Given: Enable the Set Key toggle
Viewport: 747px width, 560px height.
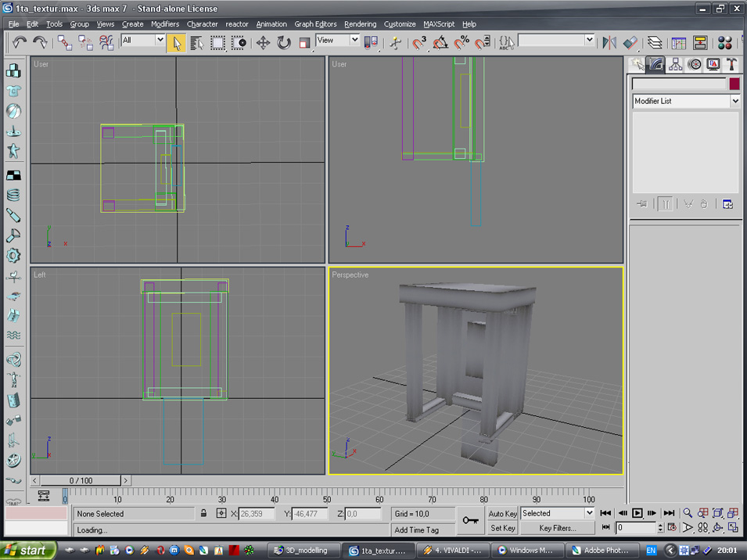Looking at the screenshot, I should coord(503,528).
